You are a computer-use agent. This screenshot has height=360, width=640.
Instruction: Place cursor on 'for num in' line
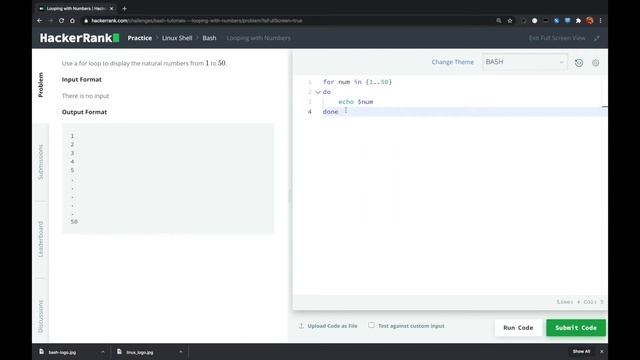tap(357, 82)
